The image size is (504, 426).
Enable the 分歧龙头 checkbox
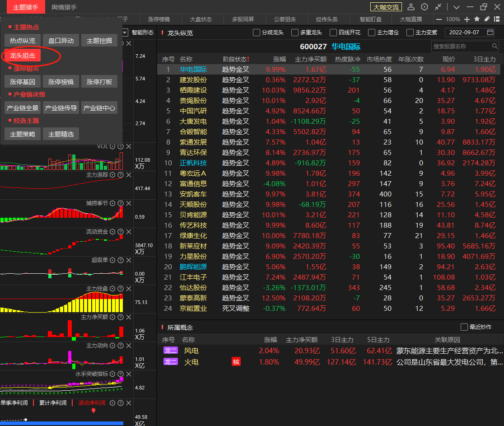coord(257,33)
